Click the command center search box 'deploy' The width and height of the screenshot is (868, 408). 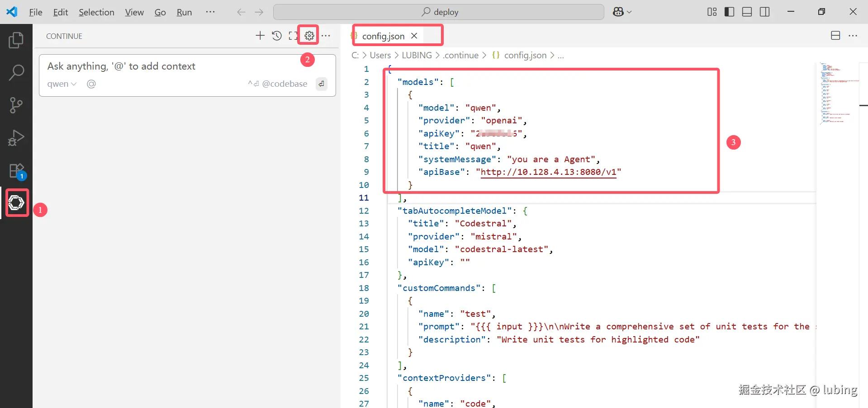[439, 12]
